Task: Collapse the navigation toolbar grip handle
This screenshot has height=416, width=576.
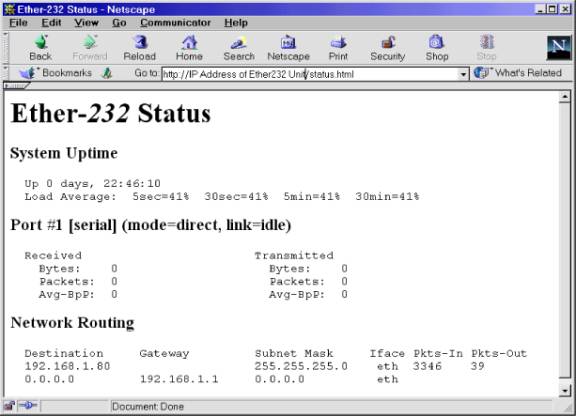Action: (6, 48)
